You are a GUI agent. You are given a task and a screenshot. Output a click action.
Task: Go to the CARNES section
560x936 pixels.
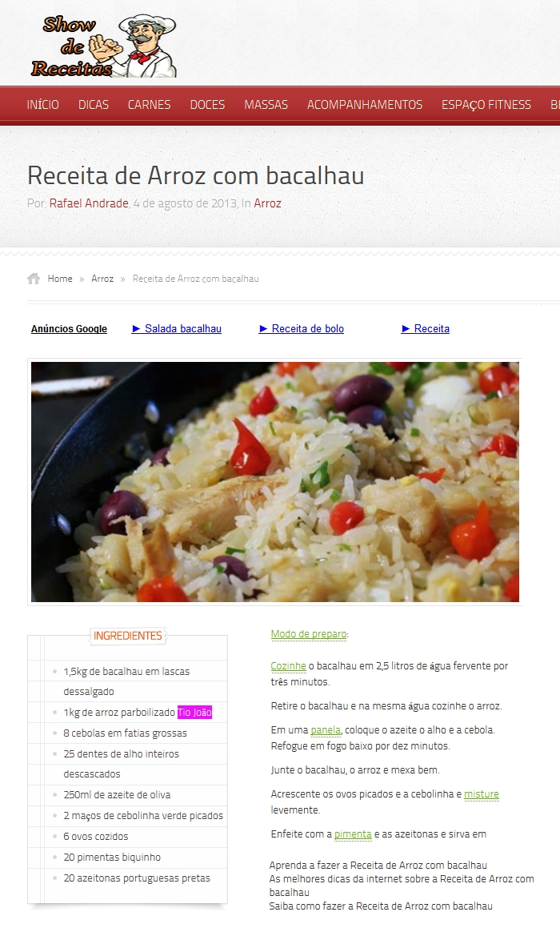tap(149, 104)
